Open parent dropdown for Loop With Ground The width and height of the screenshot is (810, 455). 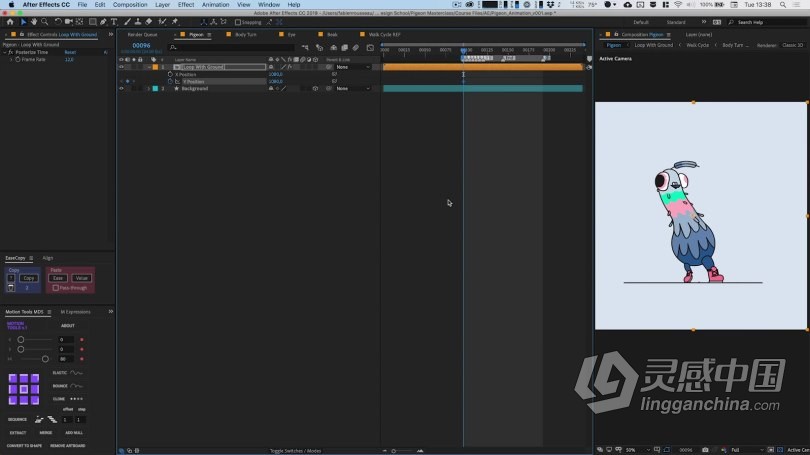(353, 67)
